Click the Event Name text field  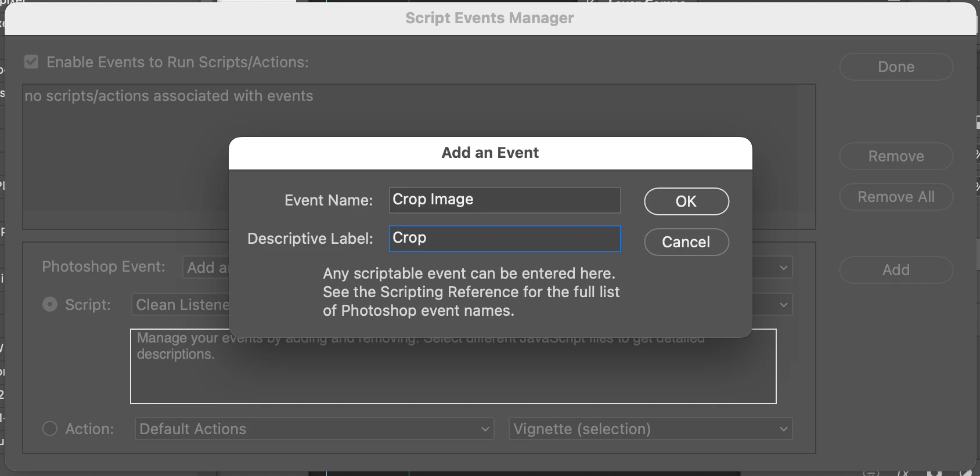click(x=505, y=200)
